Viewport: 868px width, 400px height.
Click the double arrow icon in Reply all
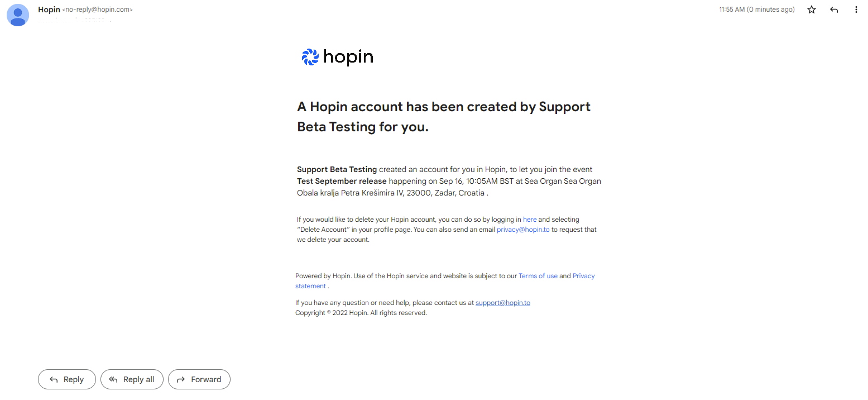[x=113, y=379]
